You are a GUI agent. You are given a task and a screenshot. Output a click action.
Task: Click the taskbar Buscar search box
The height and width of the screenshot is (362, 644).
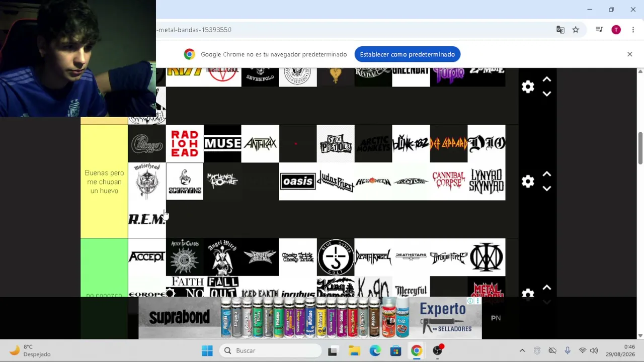coord(271,350)
